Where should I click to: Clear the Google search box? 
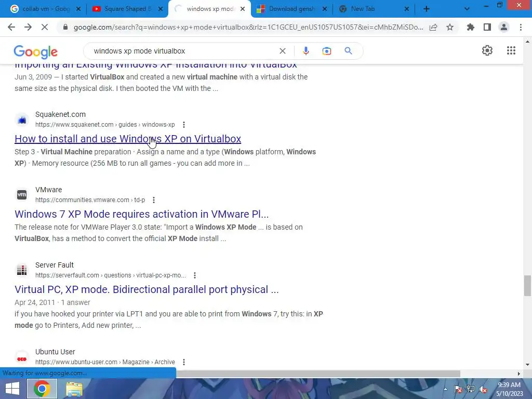click(x=282, y=51)
